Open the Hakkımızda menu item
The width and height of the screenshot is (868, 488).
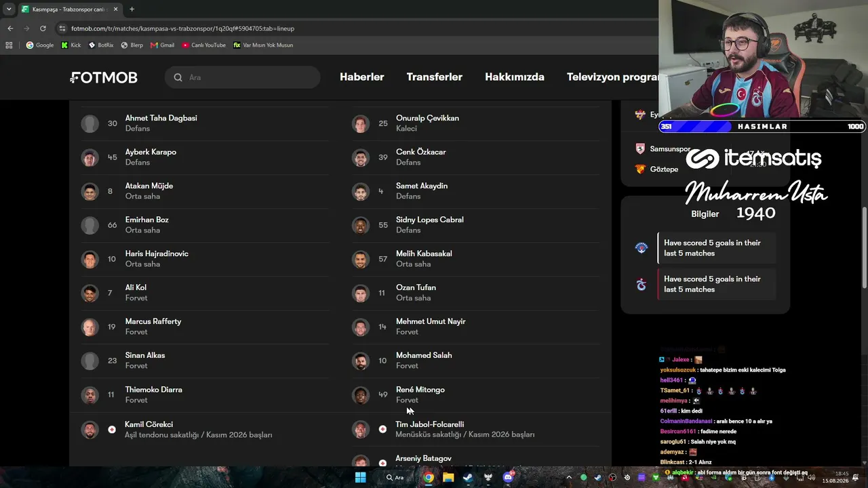tap(515, 77)
